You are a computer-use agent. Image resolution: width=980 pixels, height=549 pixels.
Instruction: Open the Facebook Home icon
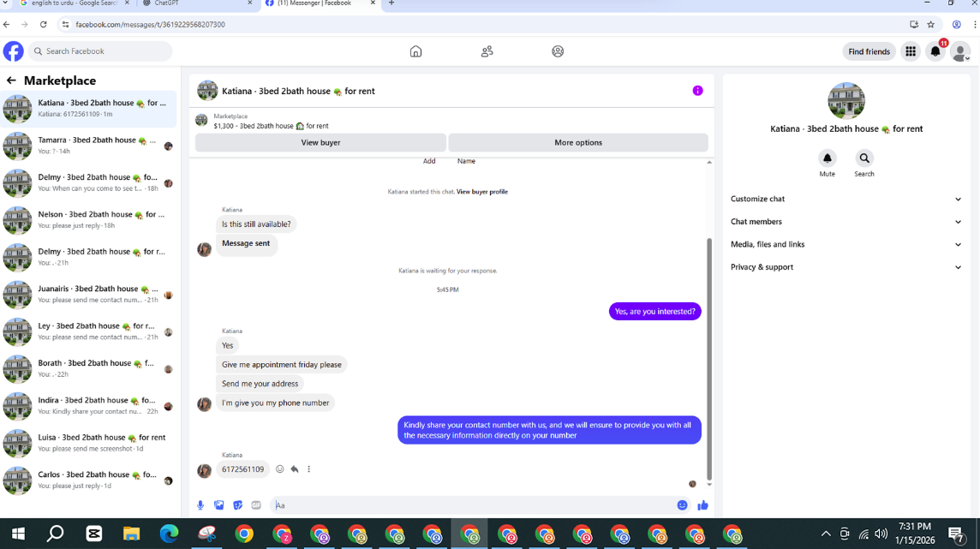click(x=415, y=51)
